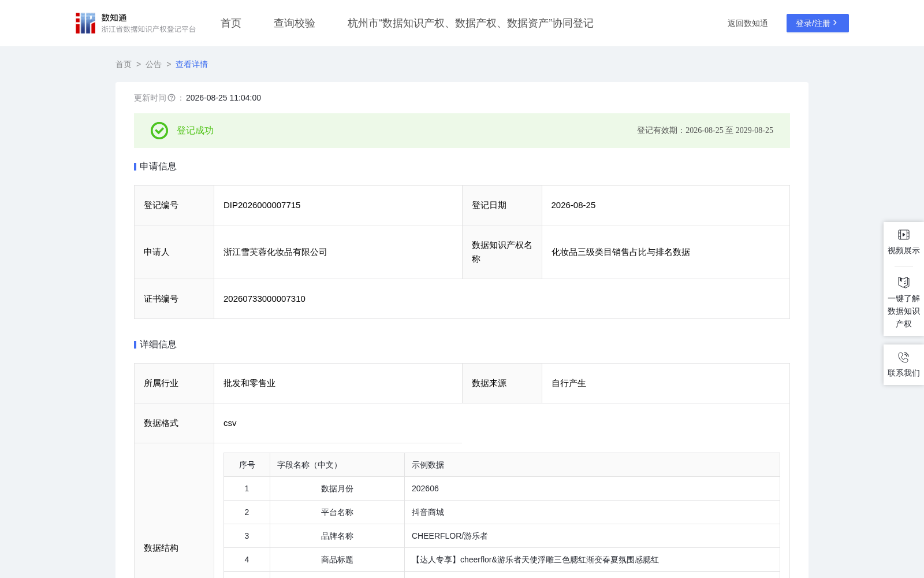This screenshot has width=924, height=578.
Task: Click the green 登记成功 check icon
Action: (159, 131)
